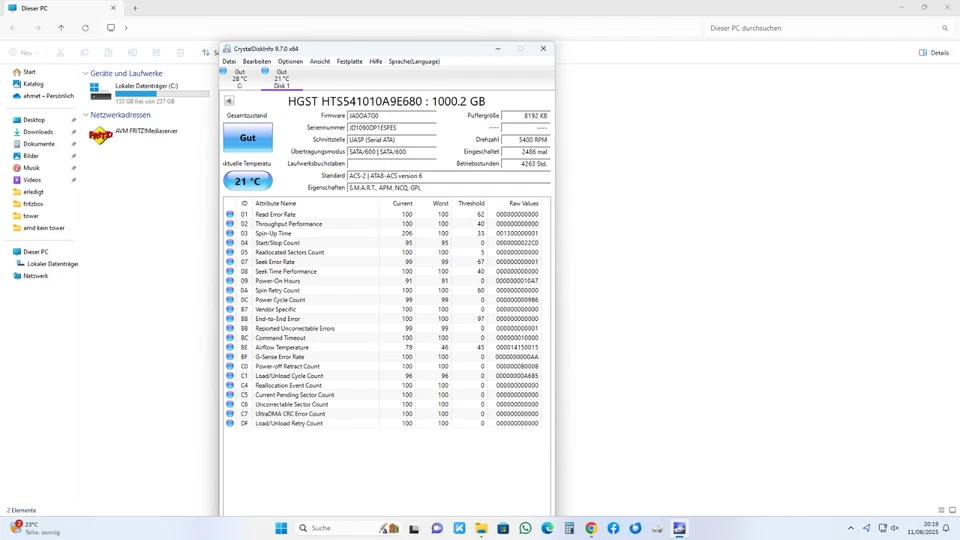Collapse Dieser PC in the navigation tree
The width and height of the screenshot is (960, 540).
click(x=8, y=252)
